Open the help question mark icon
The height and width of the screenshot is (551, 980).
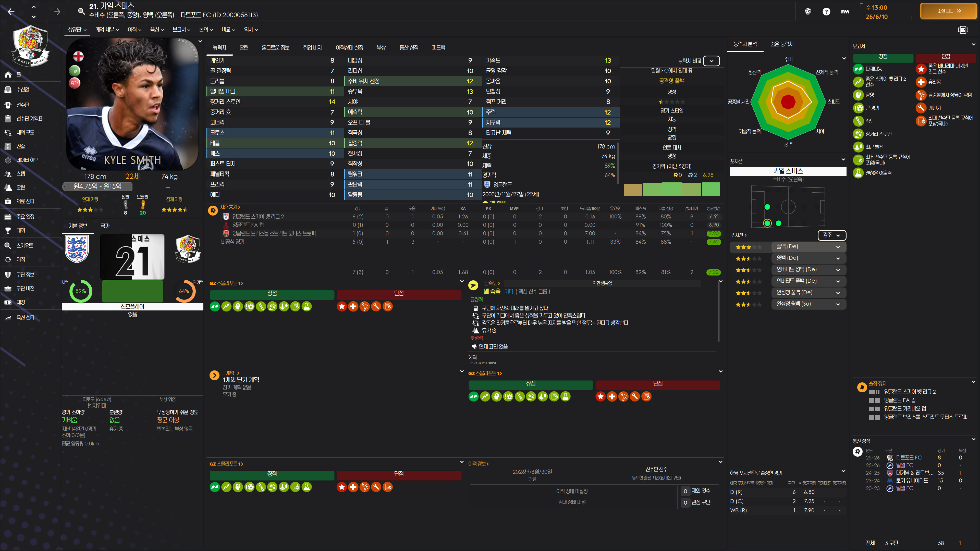[x=826, y=11]
